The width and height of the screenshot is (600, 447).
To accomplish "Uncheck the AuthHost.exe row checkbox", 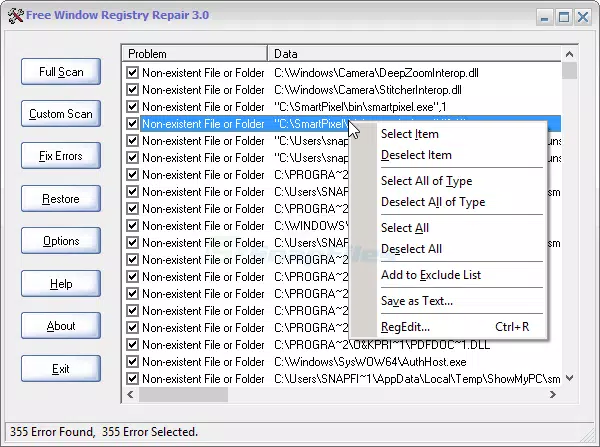I will click(x=132, y=361).
